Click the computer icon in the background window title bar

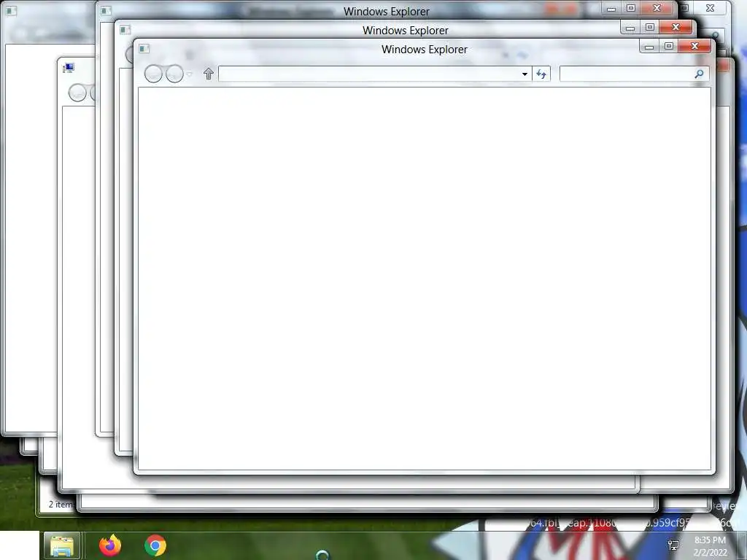click(69, 68)
